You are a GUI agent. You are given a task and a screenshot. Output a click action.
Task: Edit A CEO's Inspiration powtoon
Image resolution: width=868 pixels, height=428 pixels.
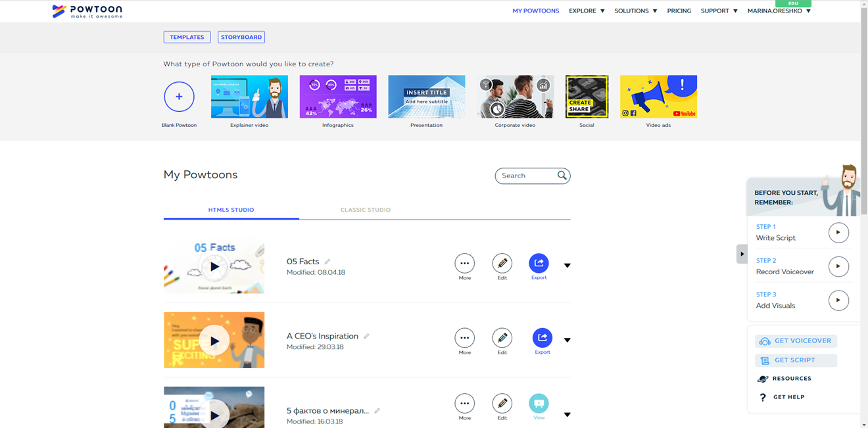click(502, 338)
